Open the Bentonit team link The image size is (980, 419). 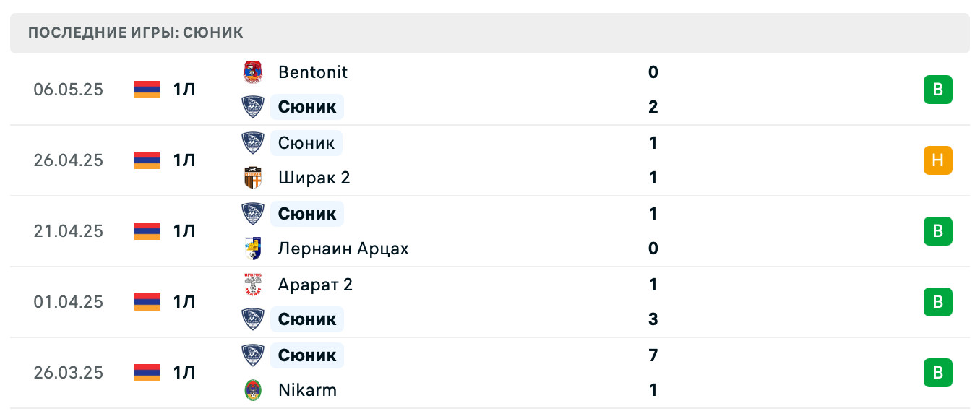tap(312, 72)
